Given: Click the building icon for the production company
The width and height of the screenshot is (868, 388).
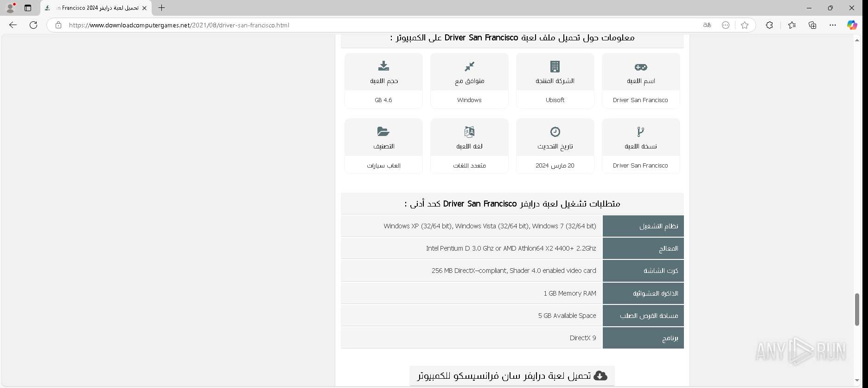Looking at the screenshot, I should pos(555,66).
